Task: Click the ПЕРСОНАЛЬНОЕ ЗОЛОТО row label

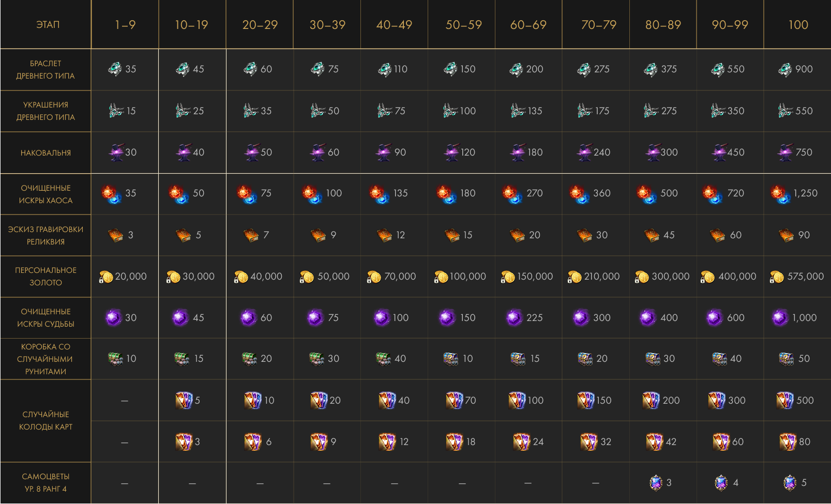Action: 46,277
